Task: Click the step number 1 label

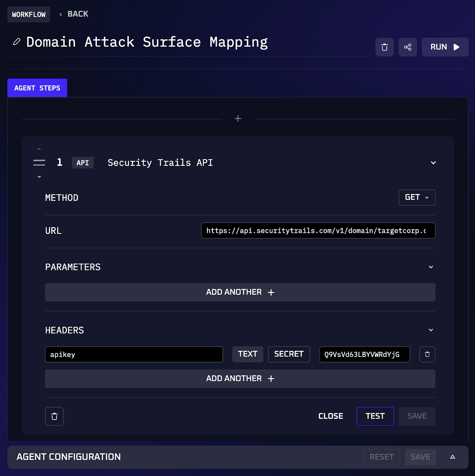Action: point(59,162)
